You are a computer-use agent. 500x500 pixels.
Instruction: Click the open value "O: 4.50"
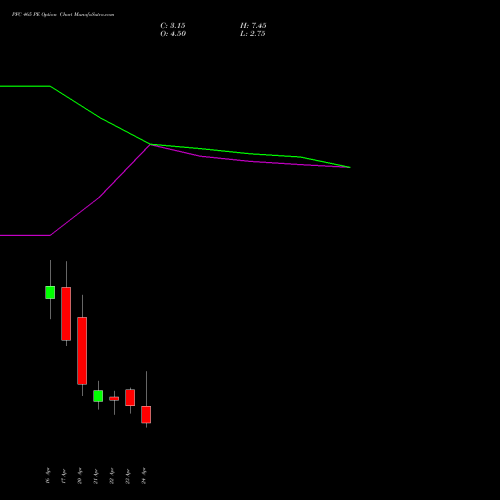point(173,34)
